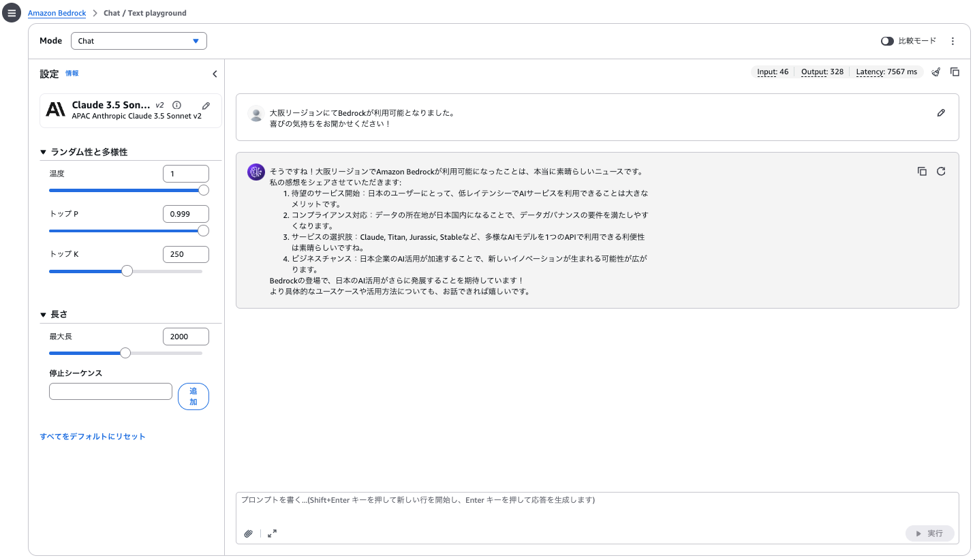
Task: Change model using pencil icon beside Claude
Action: 206,106
